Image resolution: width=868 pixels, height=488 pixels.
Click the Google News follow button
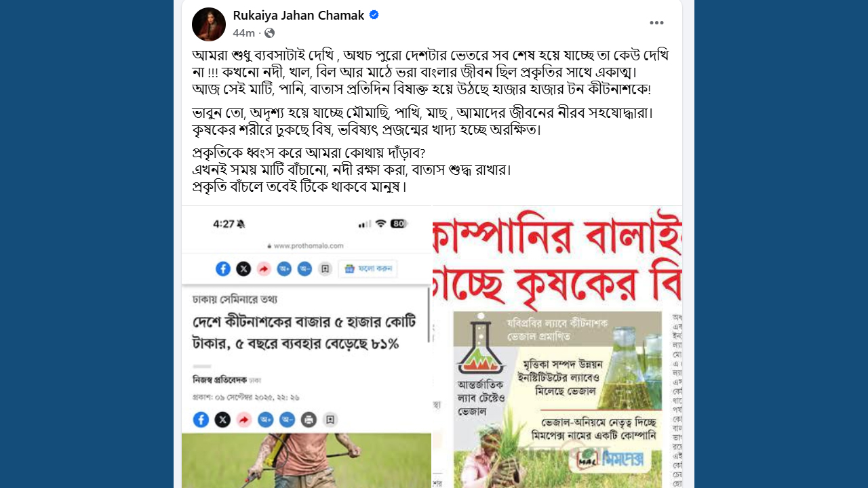click(x=368, y=268)
